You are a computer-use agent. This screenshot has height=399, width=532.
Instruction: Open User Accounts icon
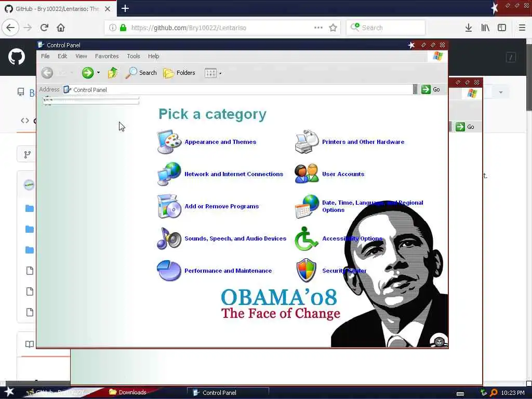(x=307, y=174)
